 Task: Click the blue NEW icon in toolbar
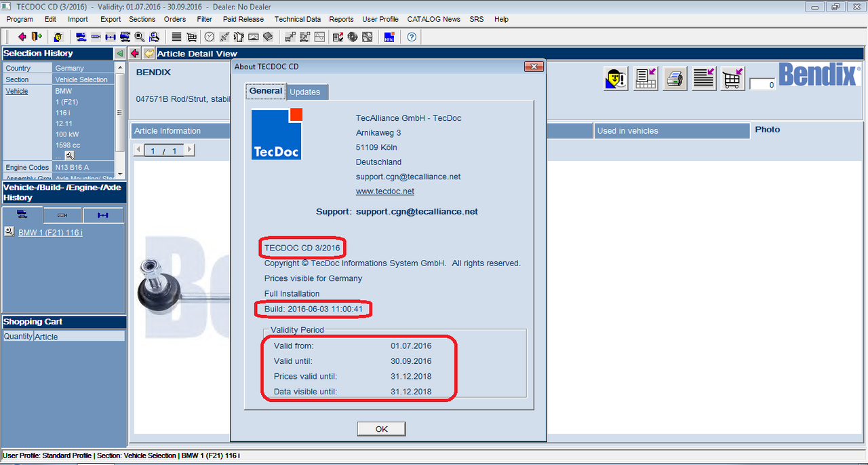389,37
